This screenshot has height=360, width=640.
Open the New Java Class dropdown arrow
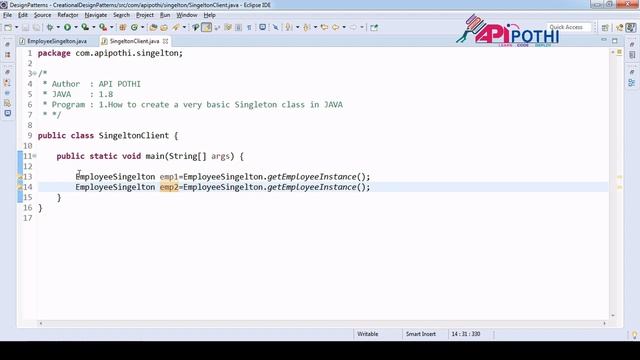[x=142, y=27]
